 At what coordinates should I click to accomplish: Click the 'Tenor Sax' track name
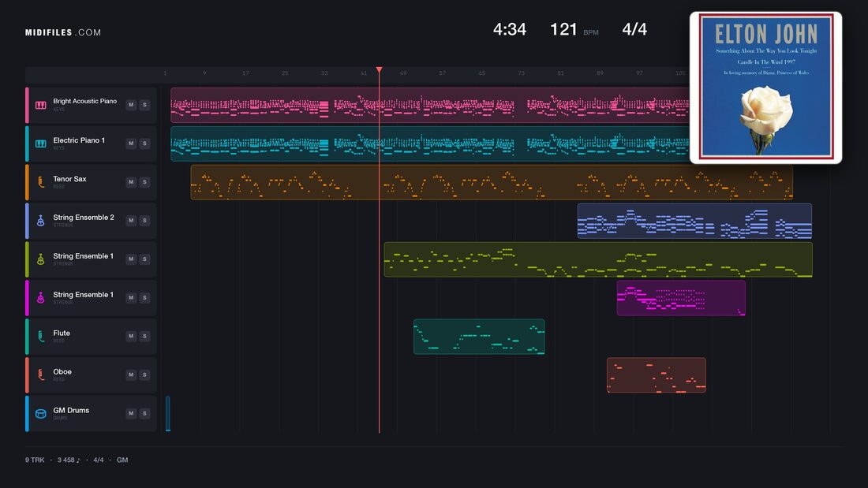[x=69, y=179]
